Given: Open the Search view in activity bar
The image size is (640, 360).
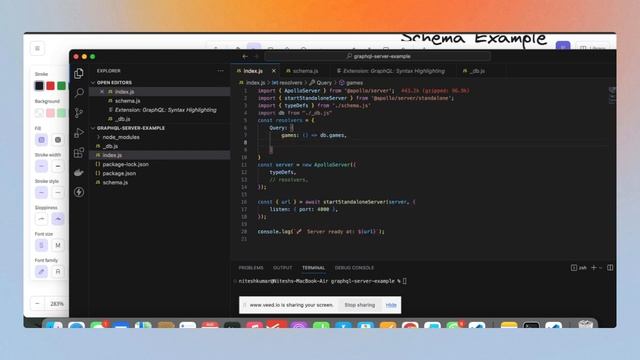Looking at the screenshot, I should tap(79, 93).
